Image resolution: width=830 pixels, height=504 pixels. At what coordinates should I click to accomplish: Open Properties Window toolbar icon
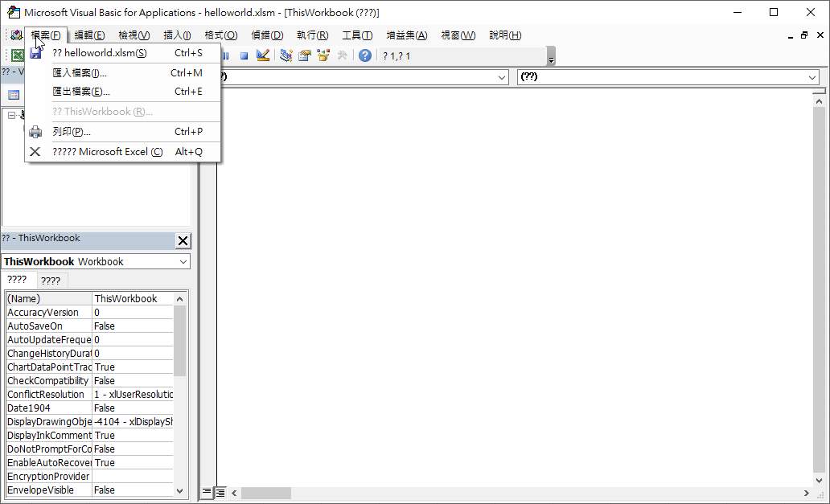[x=305, y=55]
